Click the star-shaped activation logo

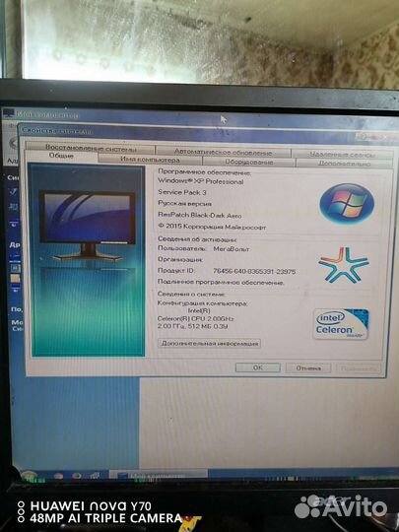click(x=344, y=265)
